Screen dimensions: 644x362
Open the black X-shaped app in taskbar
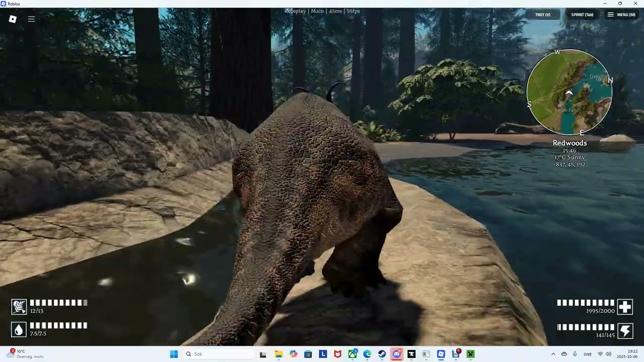(412, 354)
